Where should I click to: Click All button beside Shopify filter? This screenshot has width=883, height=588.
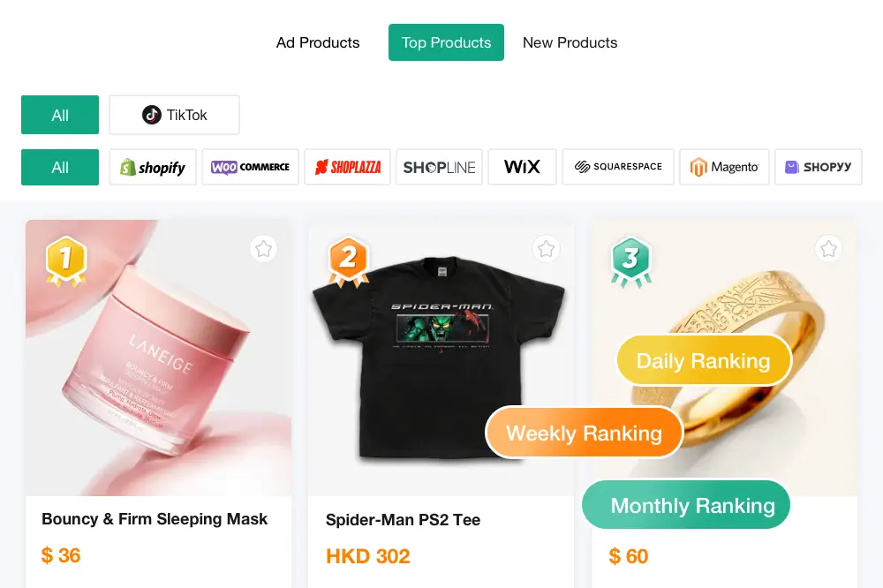pos(60,167)
